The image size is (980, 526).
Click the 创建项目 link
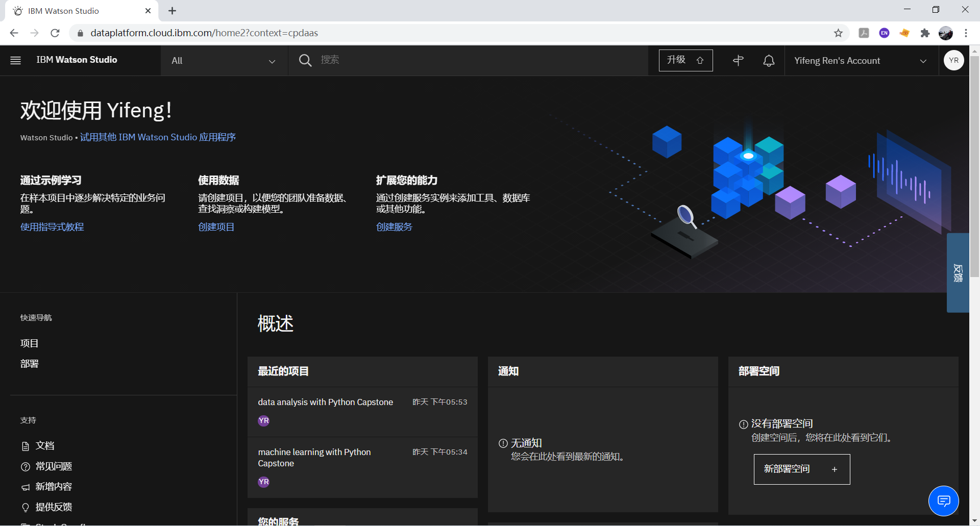tap(216, 227)
